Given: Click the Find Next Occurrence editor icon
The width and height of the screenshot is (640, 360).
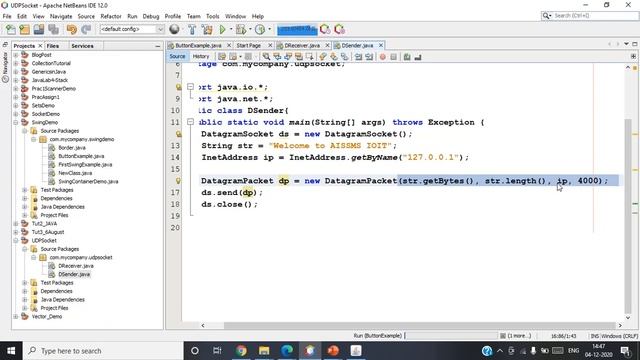Looking at the screenshot, I should pyautogui.click(x=288, y=57).
